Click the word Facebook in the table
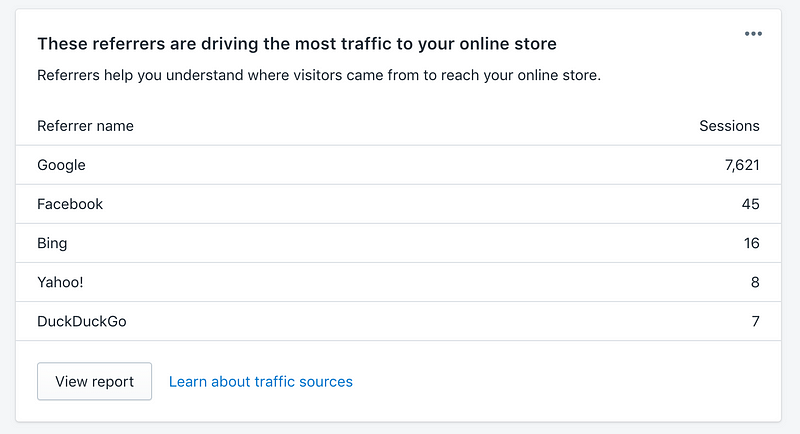Screen dimensions: 800x434 tap(70, 204)
